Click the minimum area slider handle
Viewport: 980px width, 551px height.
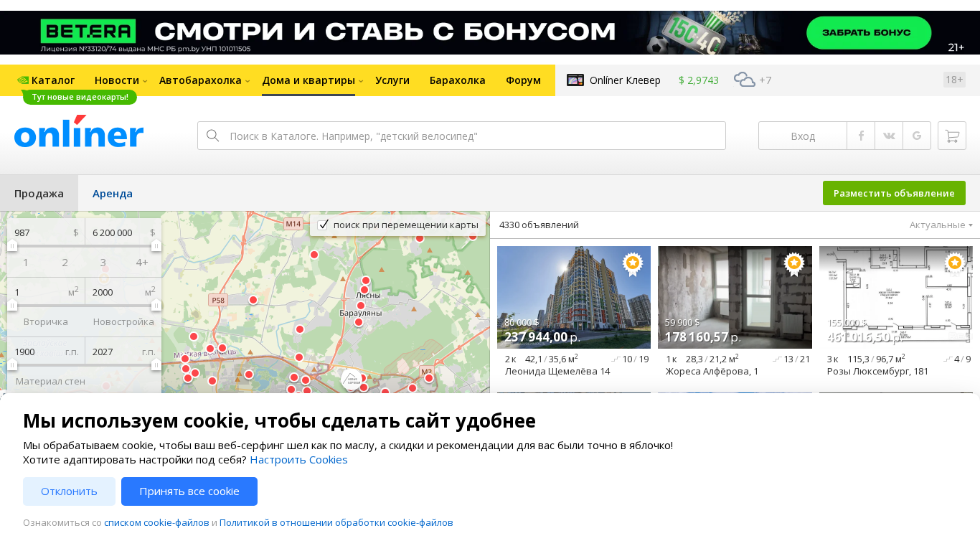(x=12, y=305)
